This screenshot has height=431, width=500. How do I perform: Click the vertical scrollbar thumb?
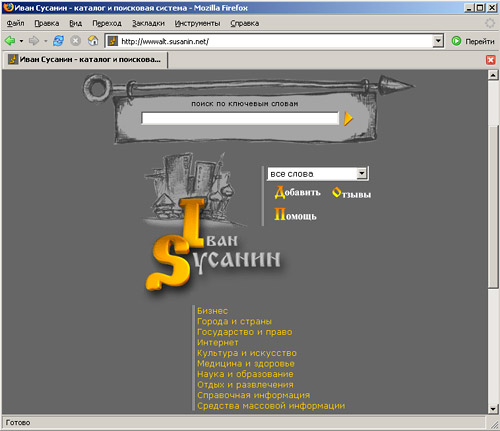tap(493, 207)
